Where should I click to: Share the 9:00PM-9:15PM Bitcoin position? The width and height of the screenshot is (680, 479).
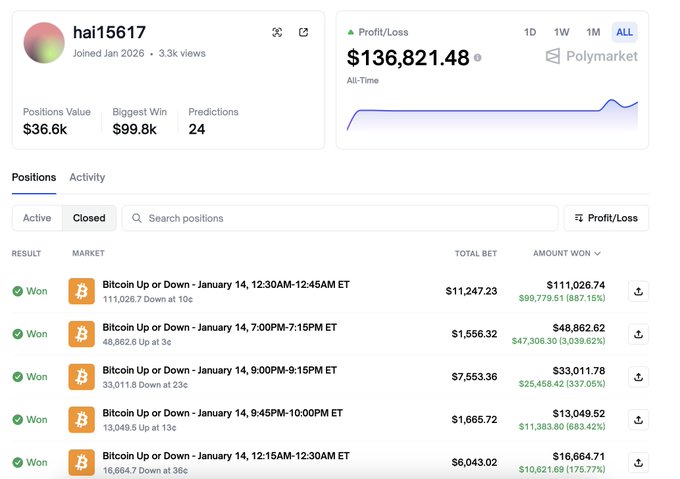click(638, 377)
